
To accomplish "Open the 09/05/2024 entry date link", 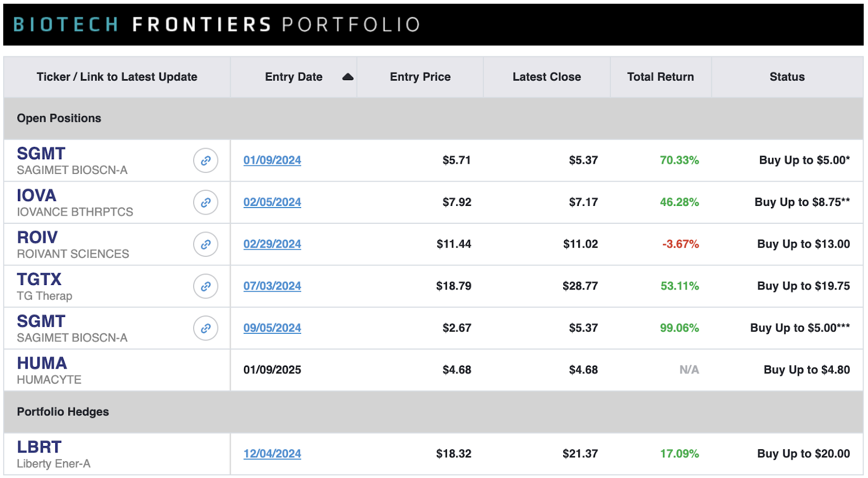I will [272, 328].
